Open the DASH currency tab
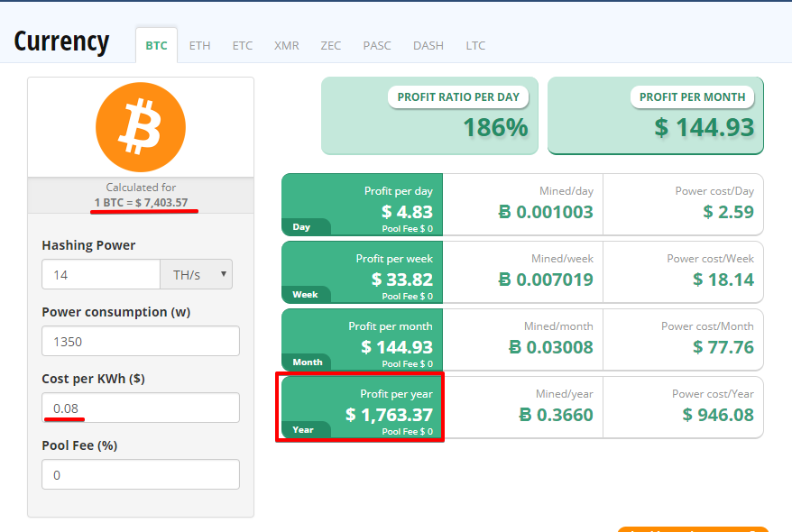This screenshot has width=792, height=532. (x=428, y=45)
